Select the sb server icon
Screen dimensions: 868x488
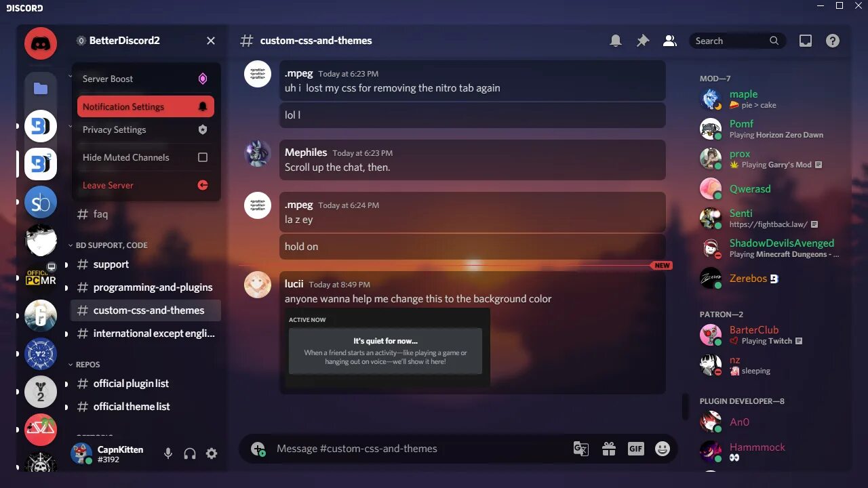[41, 202]
